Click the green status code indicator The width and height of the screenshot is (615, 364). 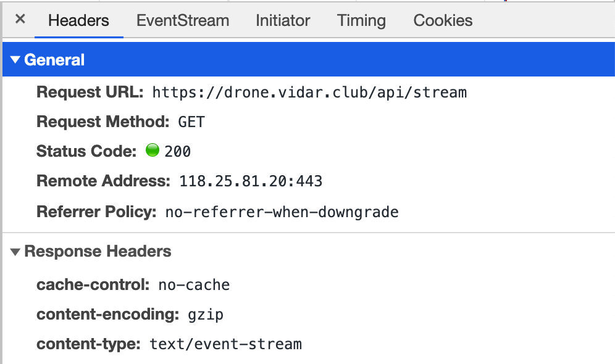152,151
